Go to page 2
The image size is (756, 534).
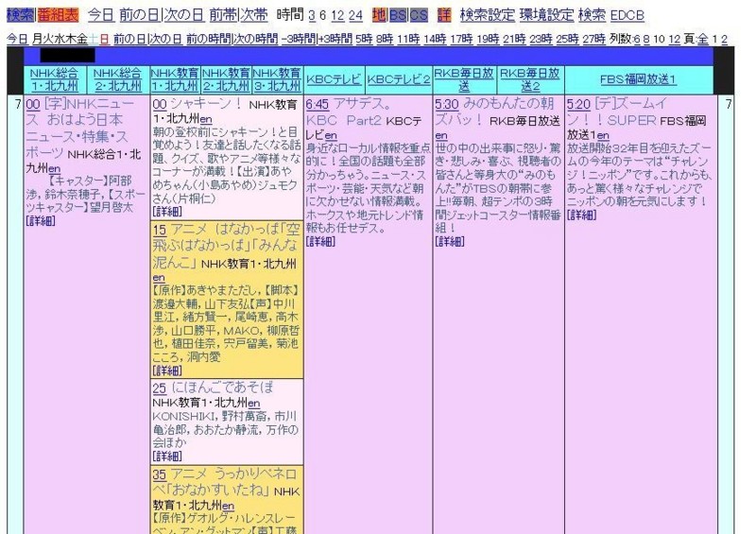(x=724, y=39)
